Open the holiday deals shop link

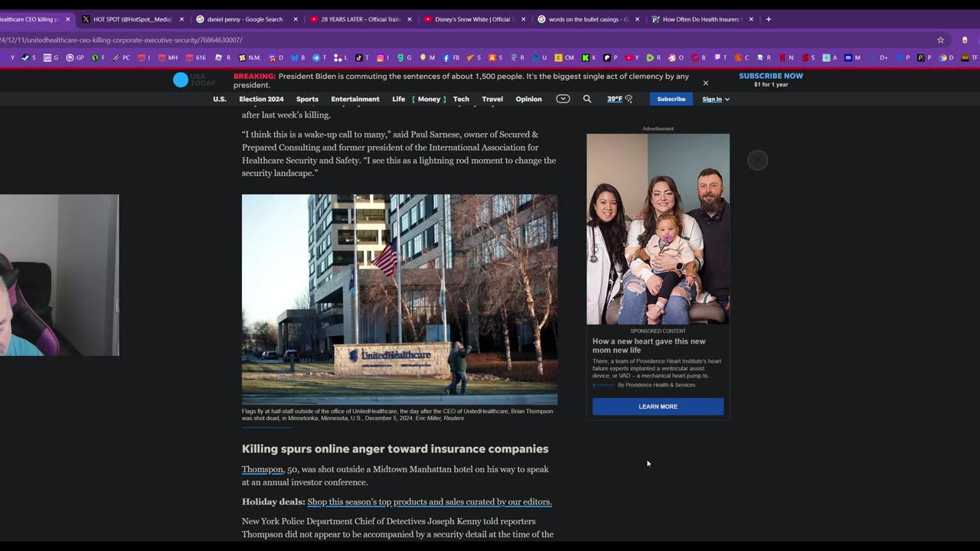pyautogui.click(x=430, y=502)
